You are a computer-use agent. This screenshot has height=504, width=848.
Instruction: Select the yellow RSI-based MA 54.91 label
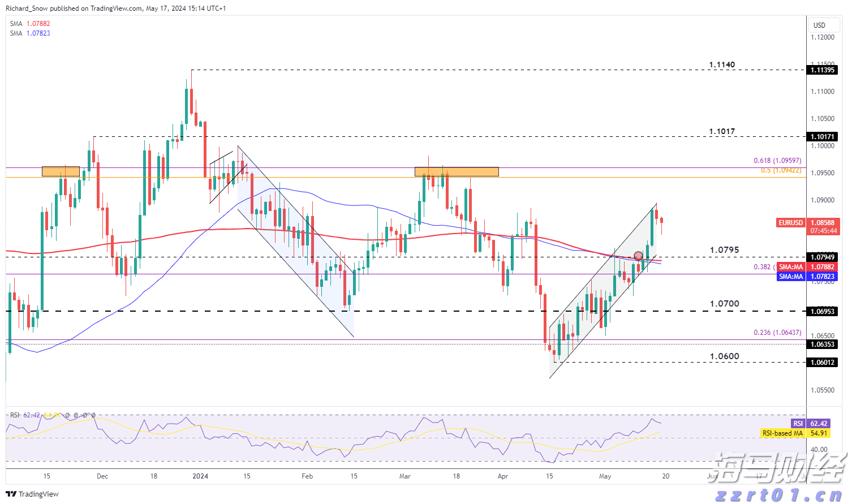(783, 433)
